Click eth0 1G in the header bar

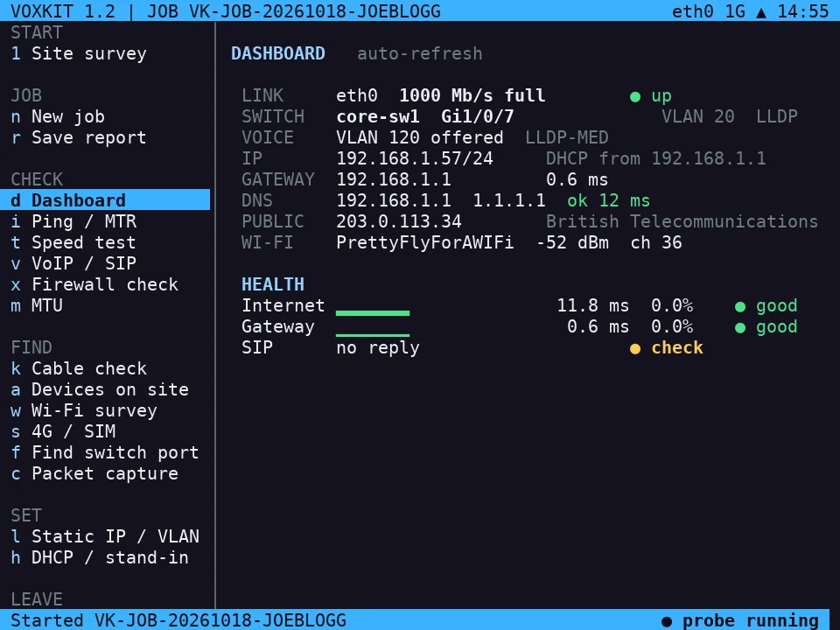708,11
